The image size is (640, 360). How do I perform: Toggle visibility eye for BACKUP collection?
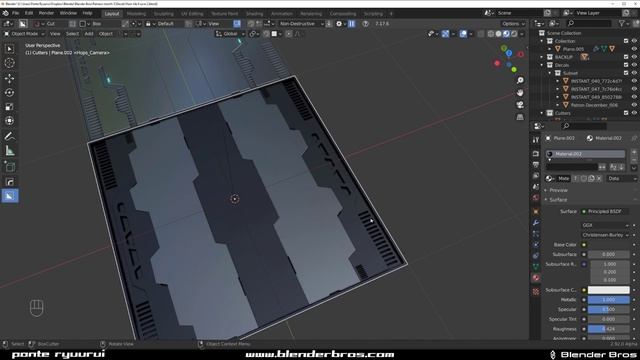tap(634, 57)
